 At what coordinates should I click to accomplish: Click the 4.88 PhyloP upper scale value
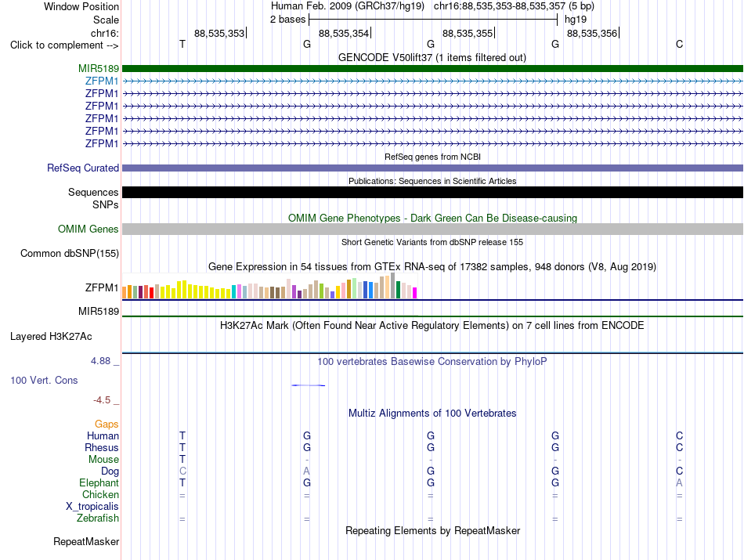(x=100, y=361)
